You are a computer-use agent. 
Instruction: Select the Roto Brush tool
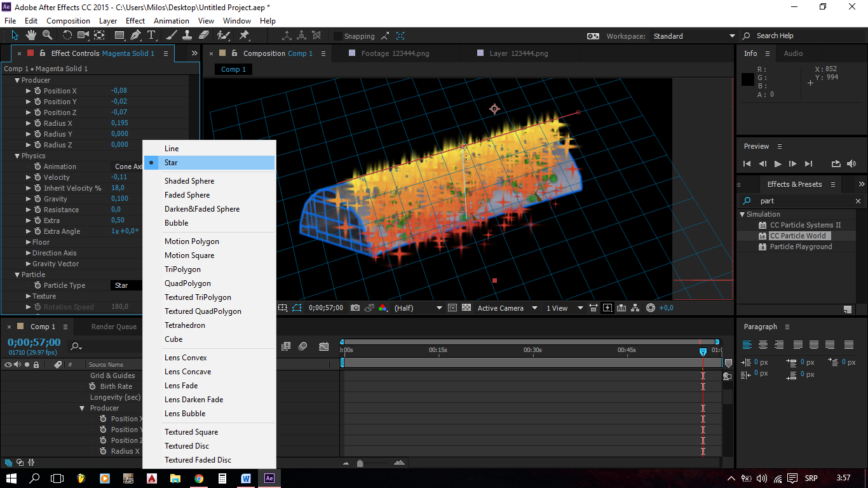click(224, 35)
